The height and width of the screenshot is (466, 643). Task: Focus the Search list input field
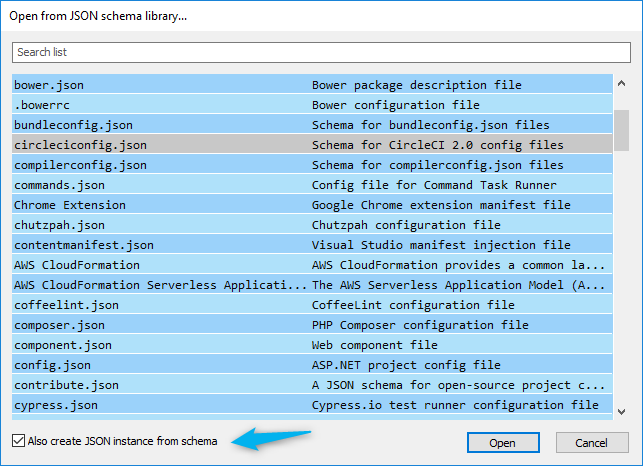coord(321,53)
